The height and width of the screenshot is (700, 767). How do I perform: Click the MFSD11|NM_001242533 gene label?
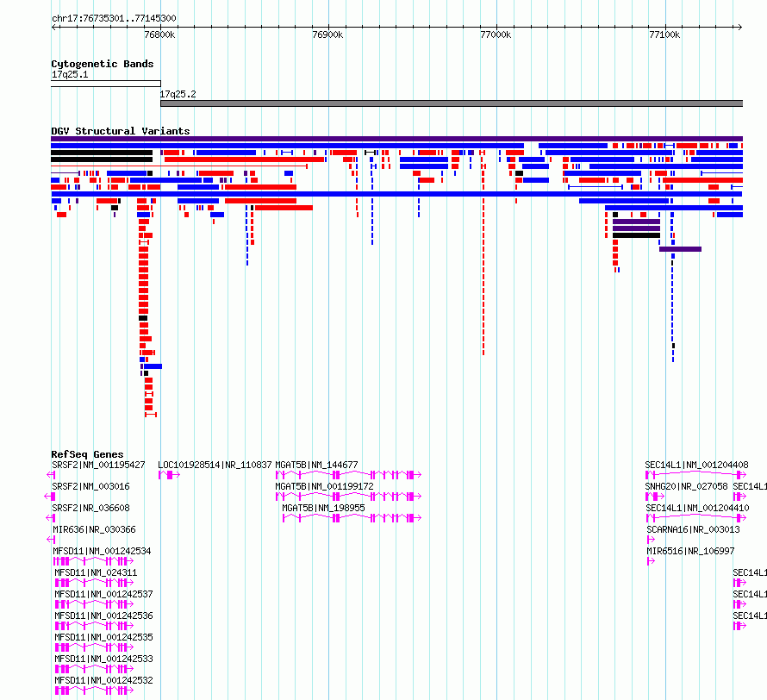(103, 659)
